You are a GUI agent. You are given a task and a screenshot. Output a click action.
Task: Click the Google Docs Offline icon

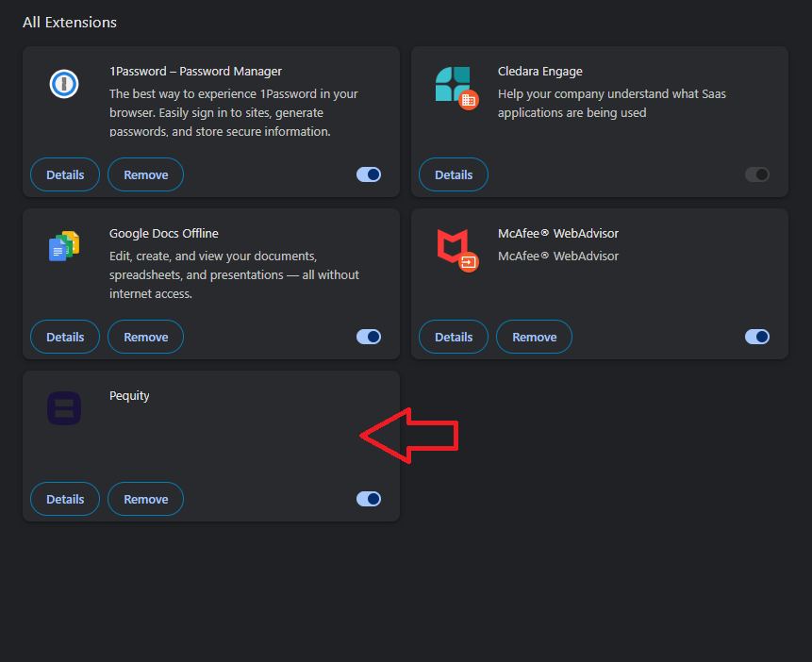click(64, 246)
